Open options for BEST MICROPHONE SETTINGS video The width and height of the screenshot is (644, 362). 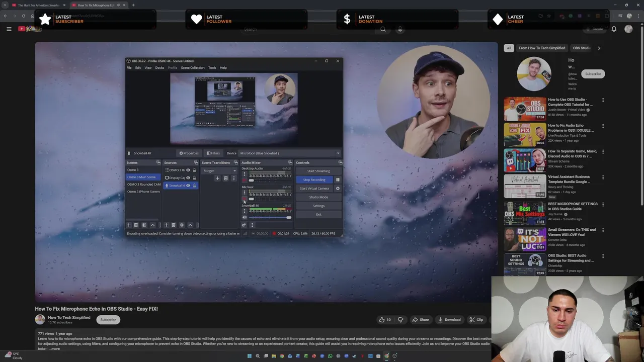tap(603, 204)
